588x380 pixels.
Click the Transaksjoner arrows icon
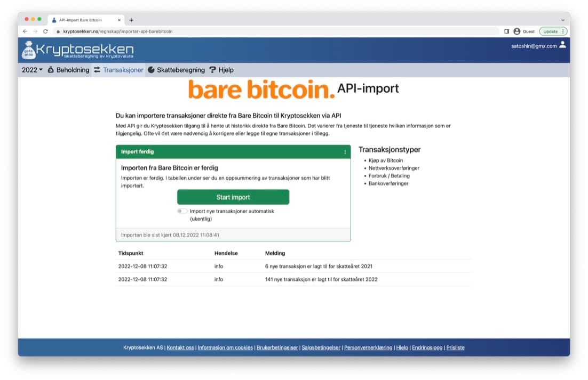[97, 70]
